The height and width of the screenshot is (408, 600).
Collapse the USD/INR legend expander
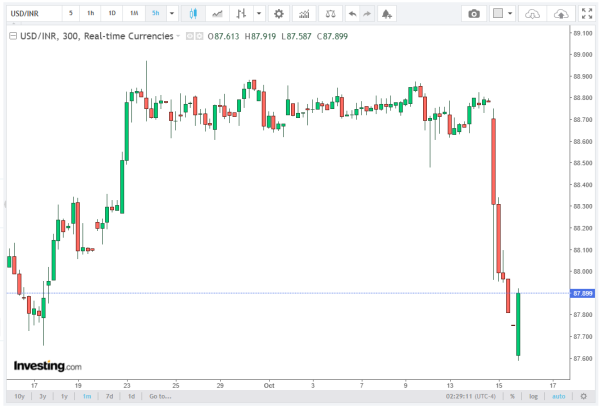pyautogui.click(x=12, y=36)
